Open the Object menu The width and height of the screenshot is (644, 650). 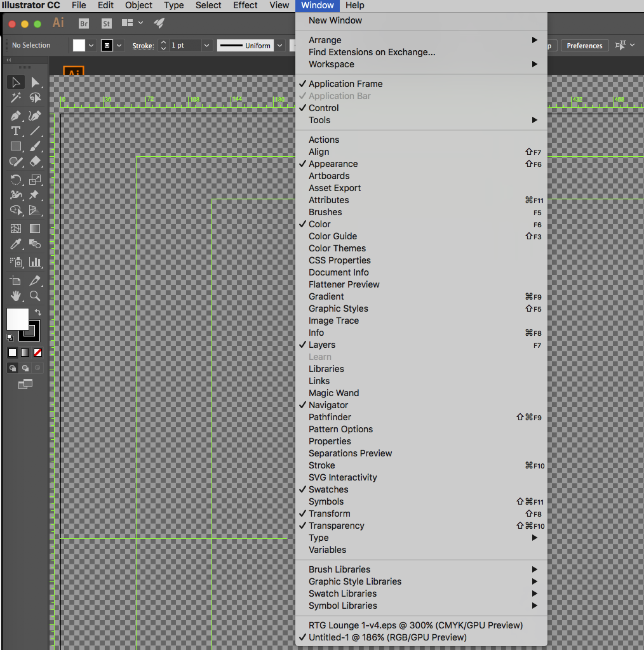pos(138,5)
